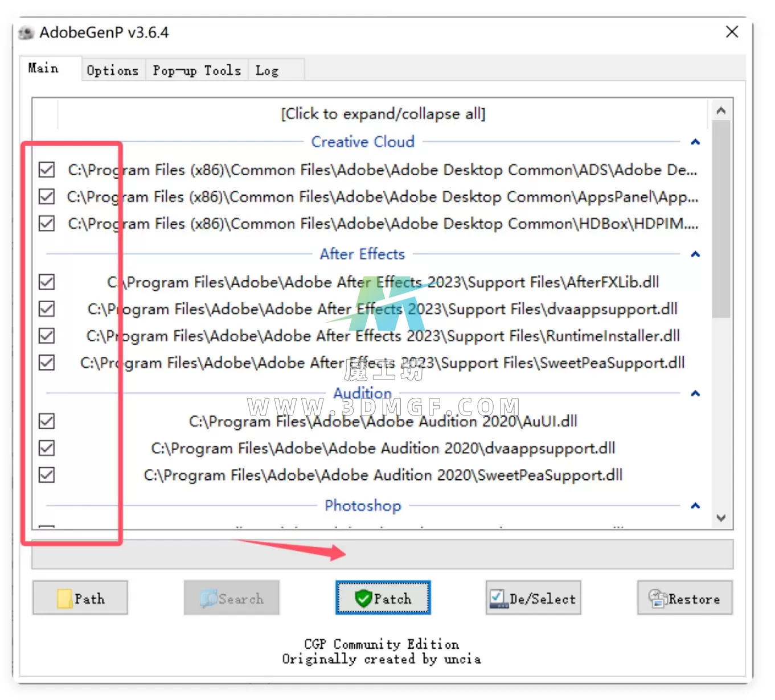Open the Pop-up Tools tab
The width and height of the screenshot is (775, 700).
(196, 71)
